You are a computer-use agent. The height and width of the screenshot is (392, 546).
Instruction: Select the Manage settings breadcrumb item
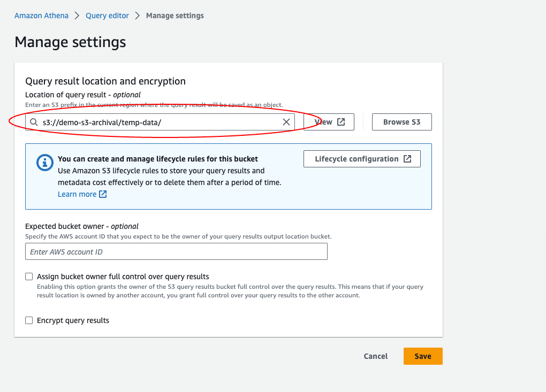175,16
